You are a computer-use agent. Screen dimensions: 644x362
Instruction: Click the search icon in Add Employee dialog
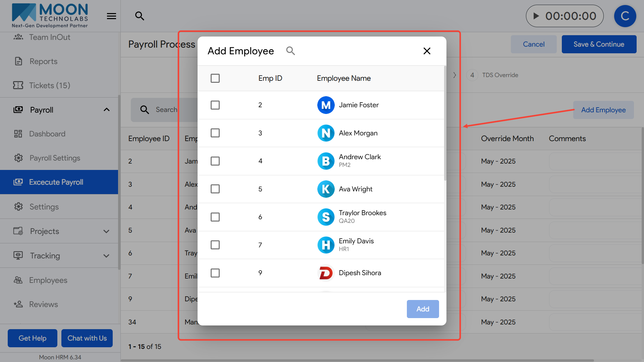[x=290, y=51]
